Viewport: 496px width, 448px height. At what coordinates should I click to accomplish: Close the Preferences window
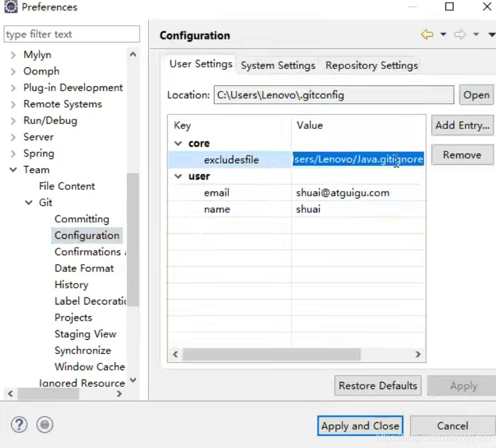[x=487, y=6]
